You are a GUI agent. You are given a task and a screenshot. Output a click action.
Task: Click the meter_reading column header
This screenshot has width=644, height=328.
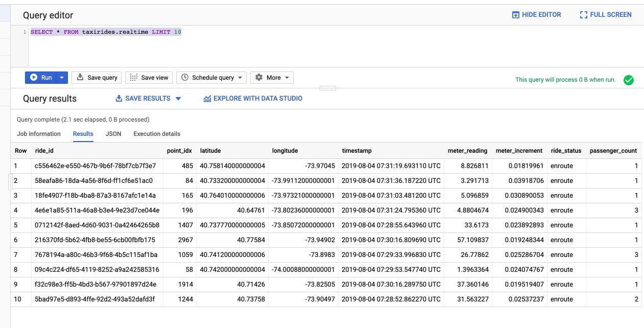tap(467, 151)
